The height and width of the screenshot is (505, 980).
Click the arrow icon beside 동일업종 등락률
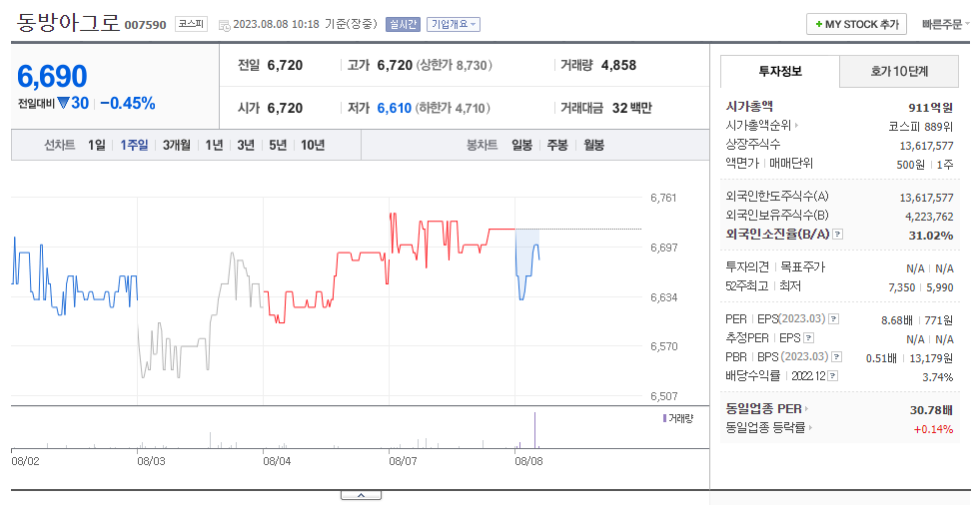(x=810, y=427)
